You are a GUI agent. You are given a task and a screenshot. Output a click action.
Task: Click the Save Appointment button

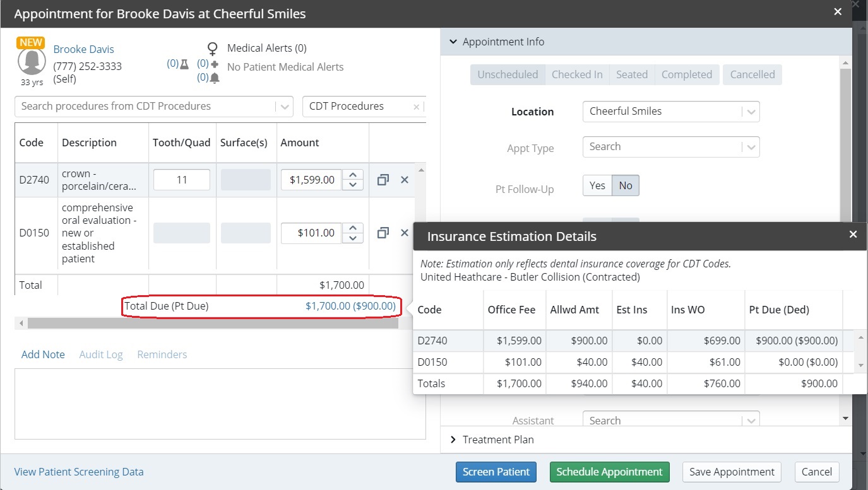coord(732,472)
